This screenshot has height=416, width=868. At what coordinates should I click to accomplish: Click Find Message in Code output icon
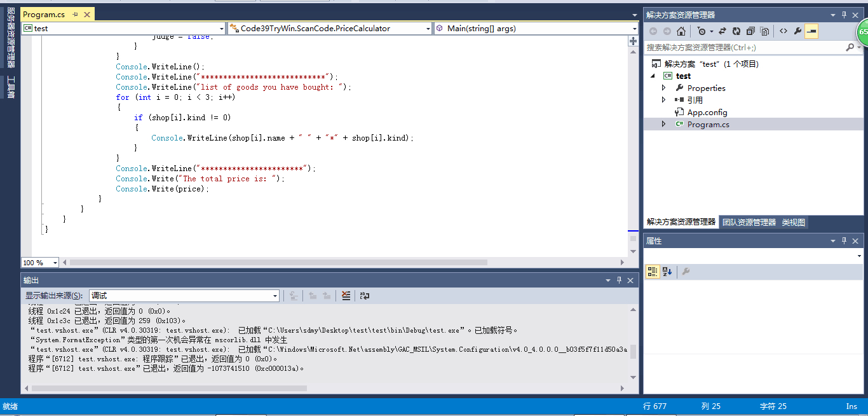[x=293, y=296]
